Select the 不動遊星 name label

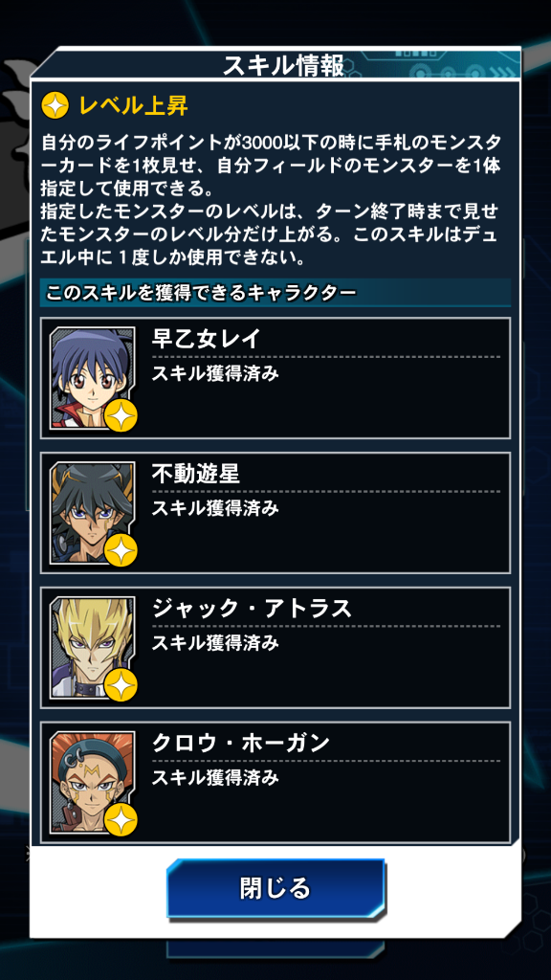pos(195,475)
